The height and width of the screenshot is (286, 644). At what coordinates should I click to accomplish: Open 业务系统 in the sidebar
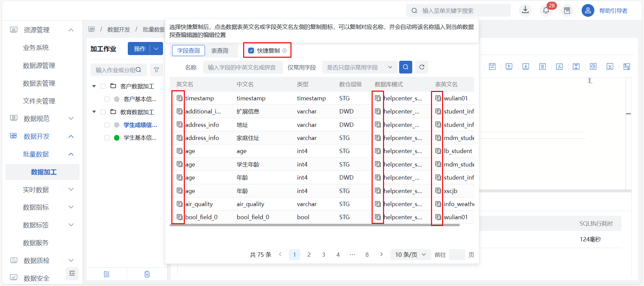coord(36,48)
